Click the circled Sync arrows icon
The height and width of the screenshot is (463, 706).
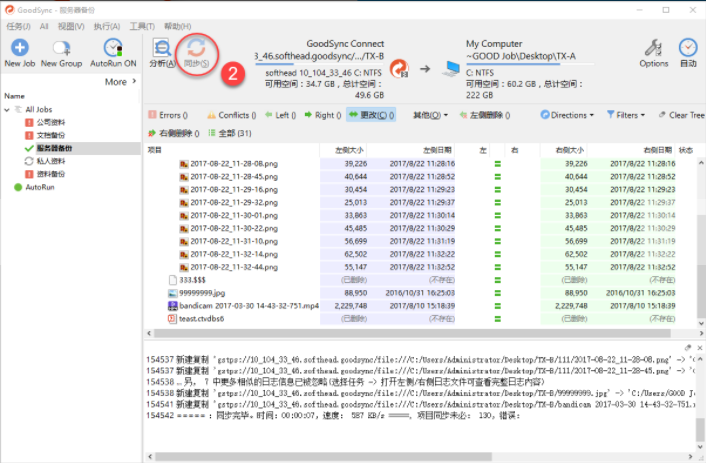[196, 48]
